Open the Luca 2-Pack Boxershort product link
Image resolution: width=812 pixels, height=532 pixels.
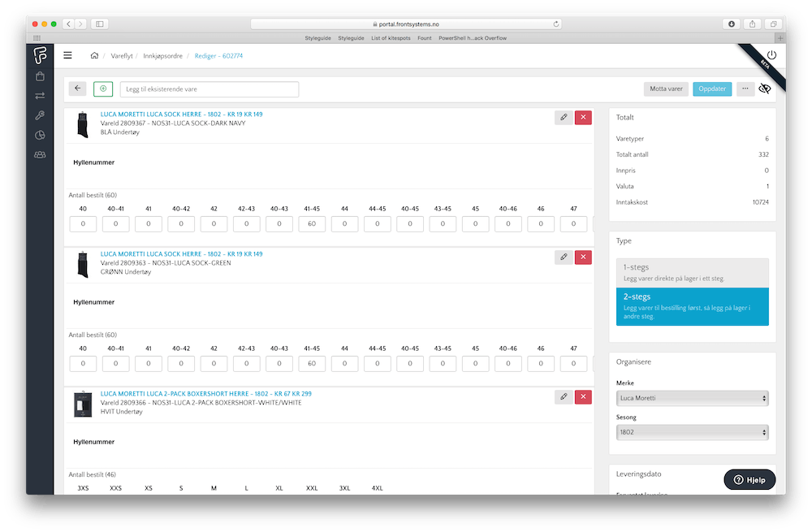[x=205, y=394]
